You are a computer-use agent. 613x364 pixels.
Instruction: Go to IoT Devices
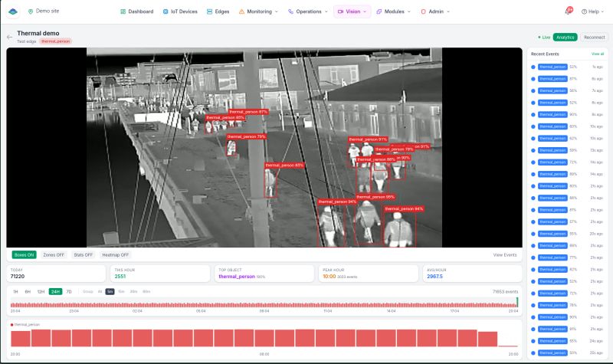(180, 11)
